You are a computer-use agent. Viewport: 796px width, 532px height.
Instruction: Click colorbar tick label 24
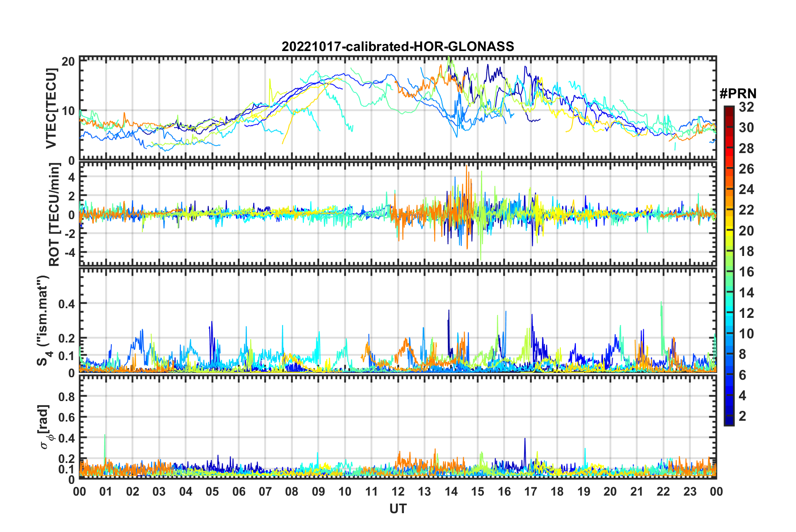(746, 189)
